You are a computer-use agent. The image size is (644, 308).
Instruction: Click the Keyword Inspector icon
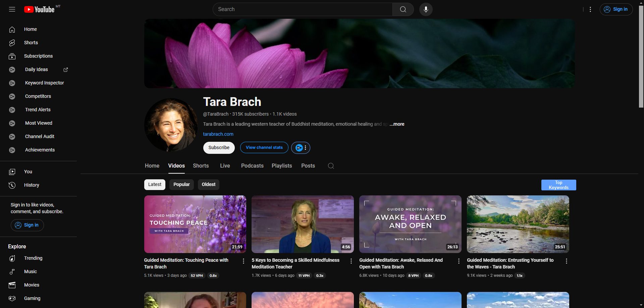click(x=12, y=83)
